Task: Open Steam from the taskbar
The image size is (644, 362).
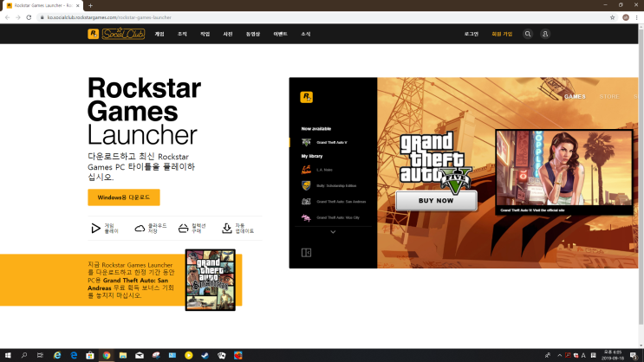Action: pos(205,355)
